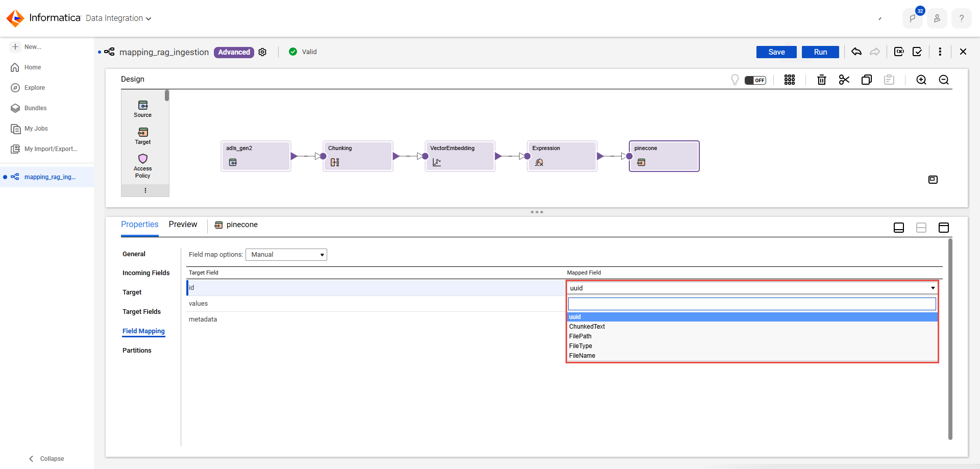The image size is (980, 469).
Task: Open the user profile icon
Action: click(937, 18)
